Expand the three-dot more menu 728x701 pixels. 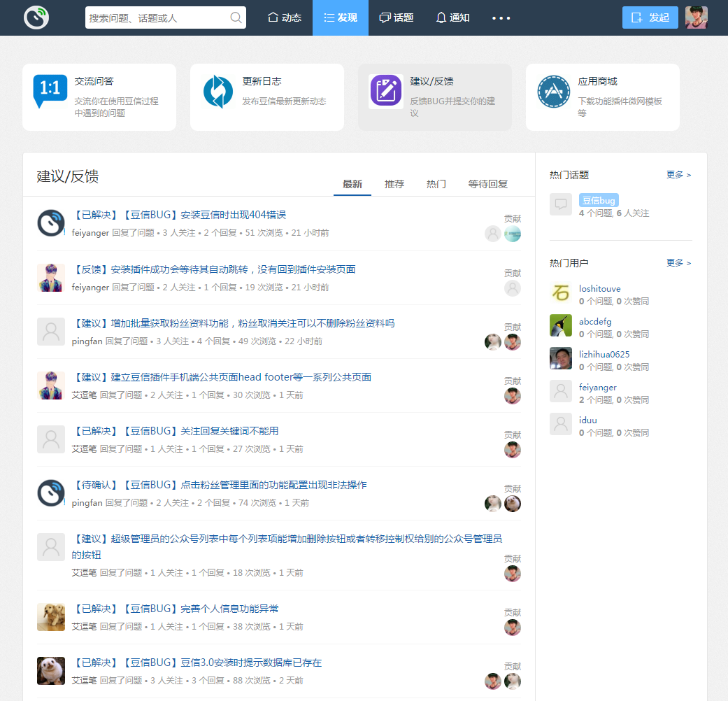tap(501, 18)
